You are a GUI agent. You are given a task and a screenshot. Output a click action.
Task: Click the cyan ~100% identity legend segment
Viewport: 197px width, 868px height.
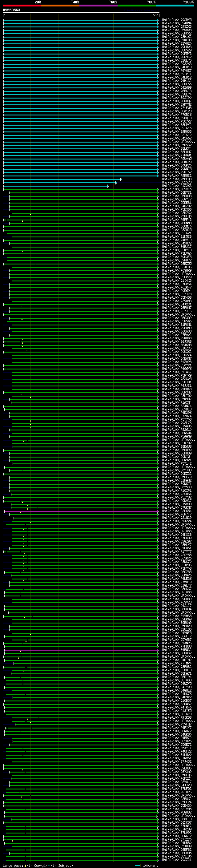[x=175, y=6]
